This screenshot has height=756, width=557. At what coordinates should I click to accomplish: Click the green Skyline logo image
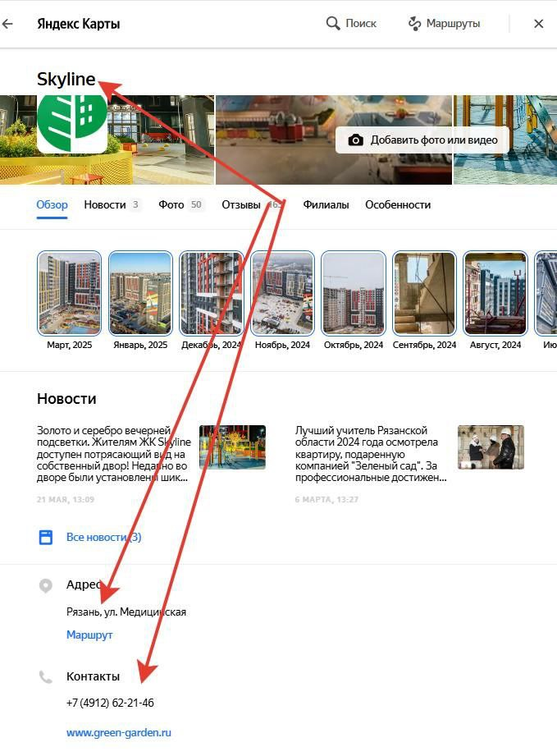[72, 123]
